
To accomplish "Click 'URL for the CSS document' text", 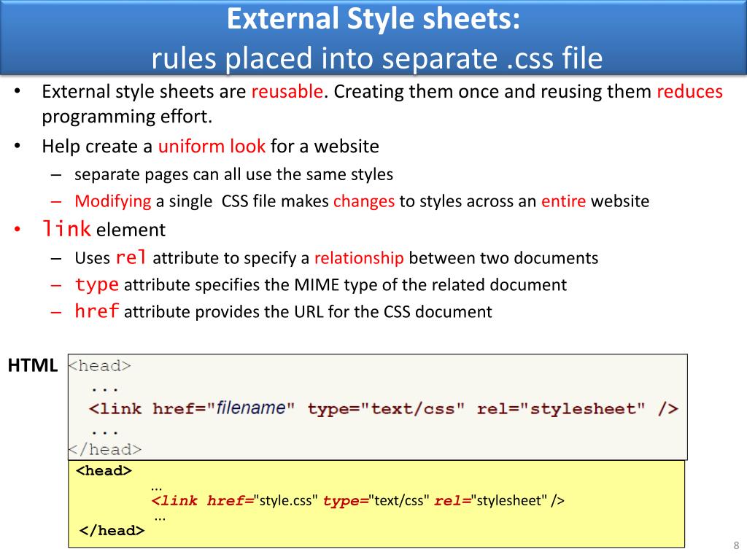I will [x=393, y=311].
